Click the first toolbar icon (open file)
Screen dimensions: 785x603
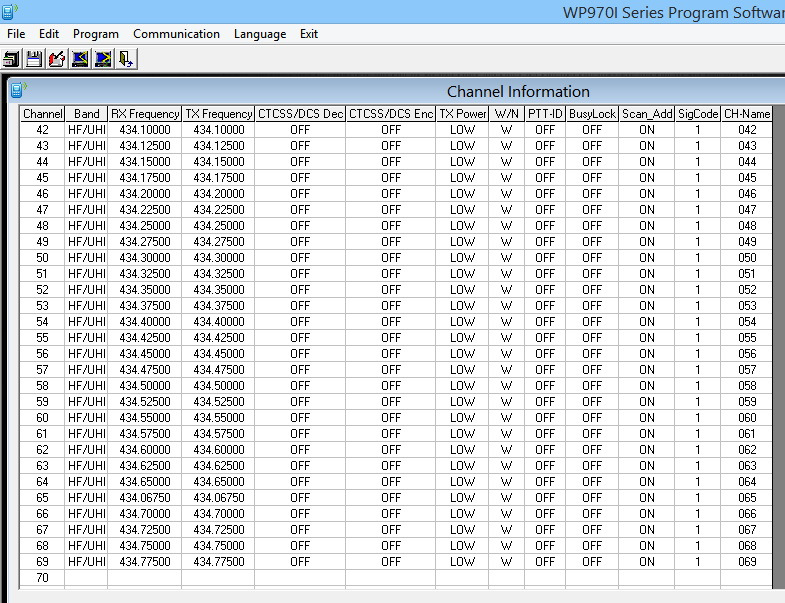tap(12, 59)
